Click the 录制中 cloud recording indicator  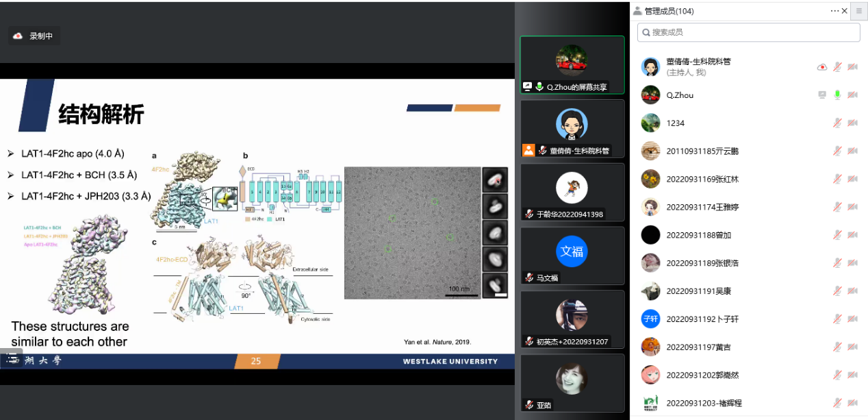[x=34, y=36]
